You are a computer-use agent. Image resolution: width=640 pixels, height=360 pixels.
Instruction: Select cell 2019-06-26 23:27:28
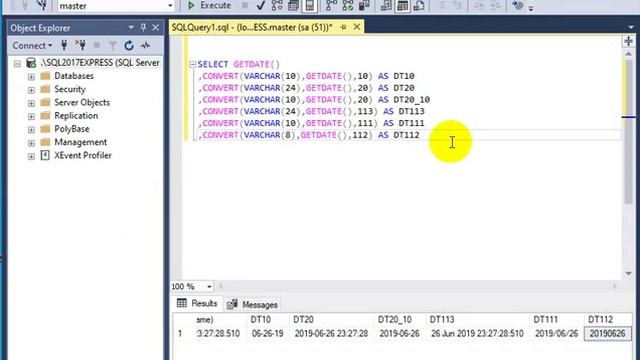click(x=331, y=333)
